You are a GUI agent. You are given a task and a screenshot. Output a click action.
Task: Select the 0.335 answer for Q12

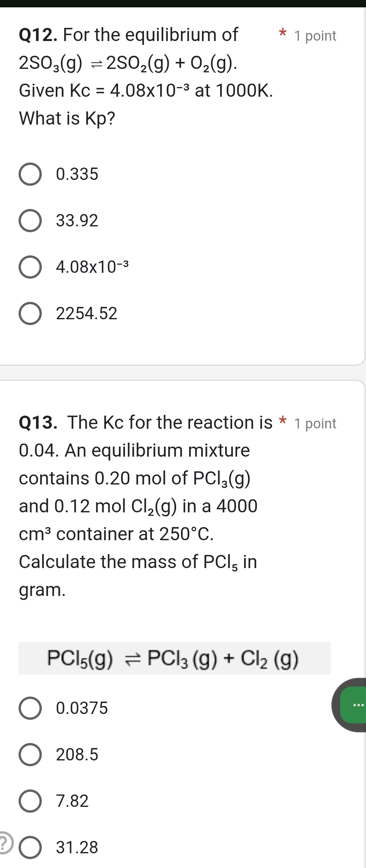[x=30, y=175]
